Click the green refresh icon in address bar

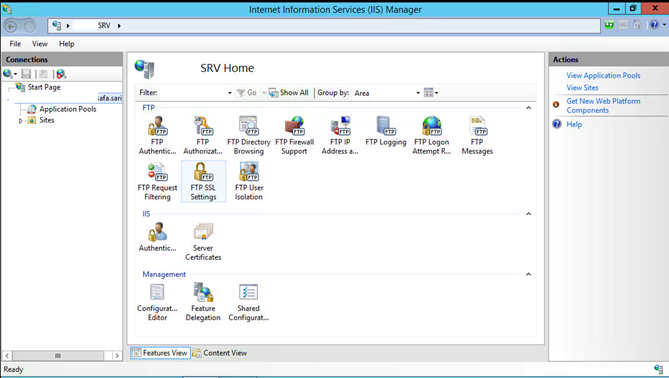(609, 25)
